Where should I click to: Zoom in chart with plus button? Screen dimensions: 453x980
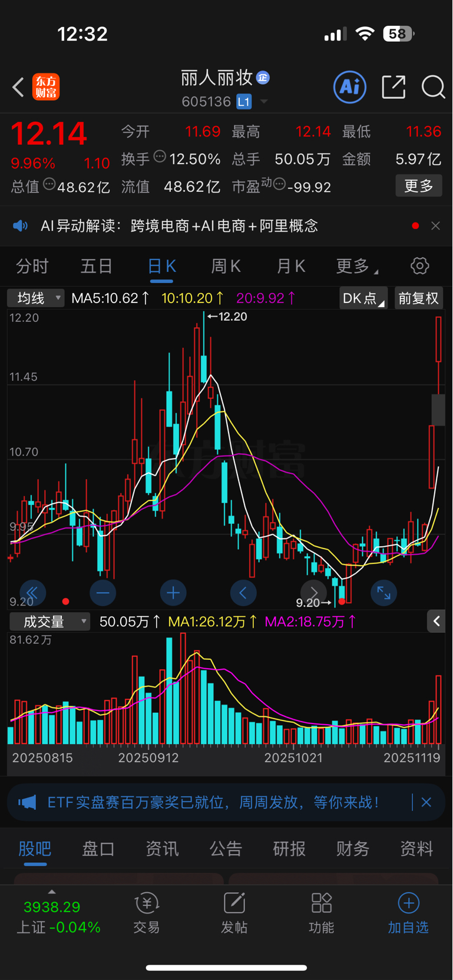(x=173, y=593)
